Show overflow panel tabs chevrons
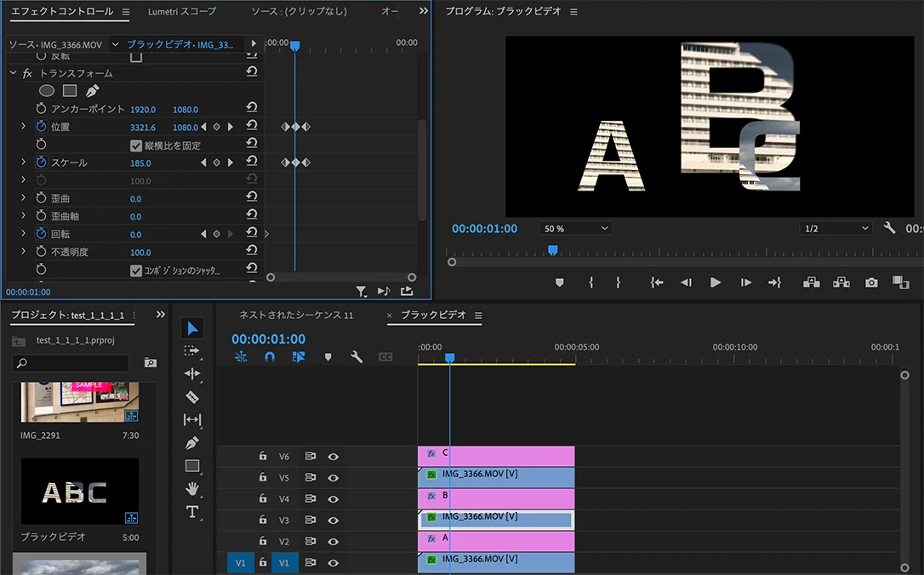The image size is (924, 575). point(424,10)
